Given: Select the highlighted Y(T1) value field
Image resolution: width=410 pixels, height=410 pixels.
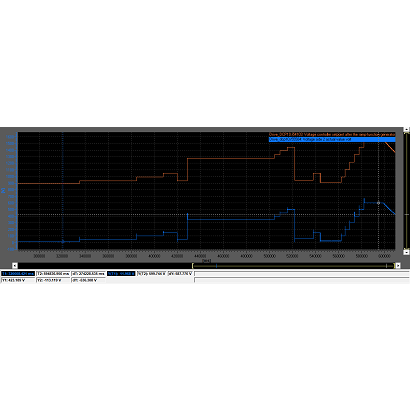Looking at the screenshot, I should (121, 274).
